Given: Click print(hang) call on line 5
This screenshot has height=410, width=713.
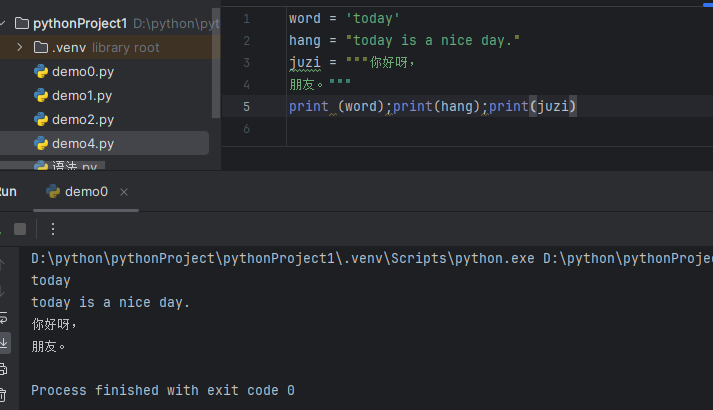Looking at the screenshot, I should 437,106.
